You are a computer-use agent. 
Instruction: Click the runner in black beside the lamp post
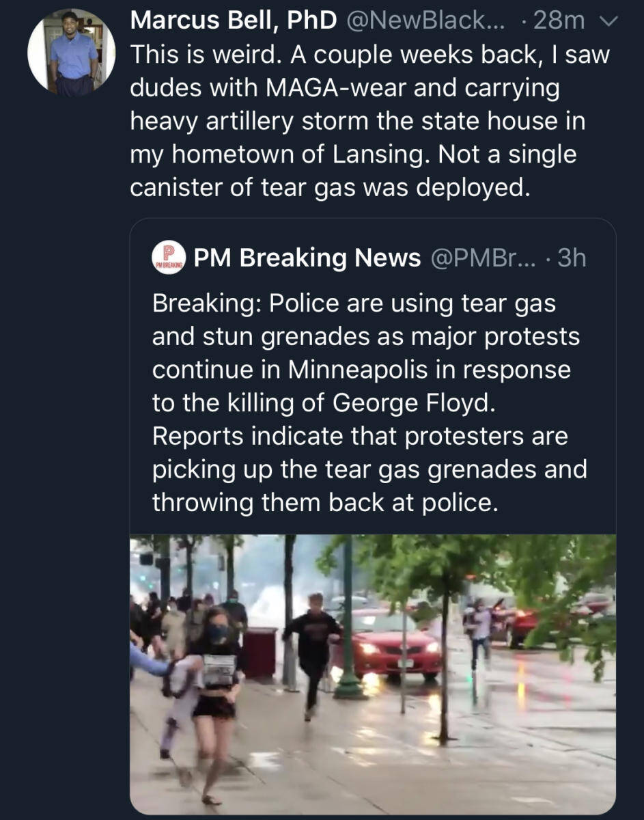coord(313,653)
